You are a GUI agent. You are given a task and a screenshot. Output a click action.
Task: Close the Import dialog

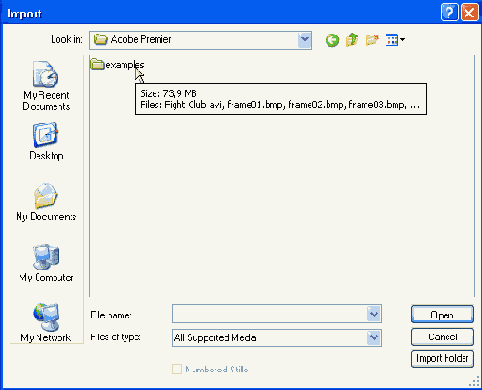pos(469,13)
